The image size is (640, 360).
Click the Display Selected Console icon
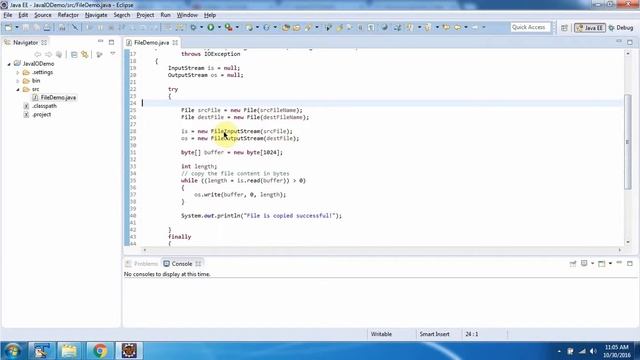[x=584, y=264]
